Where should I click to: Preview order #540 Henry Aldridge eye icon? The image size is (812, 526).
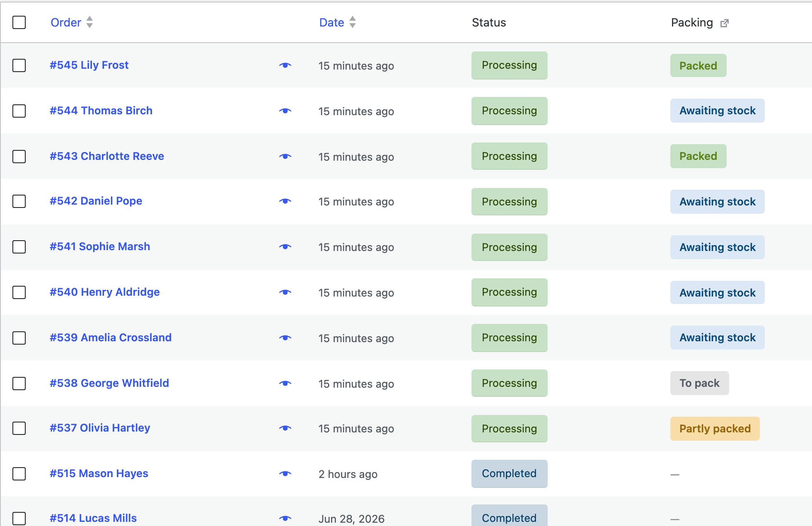tap(285, 292)
